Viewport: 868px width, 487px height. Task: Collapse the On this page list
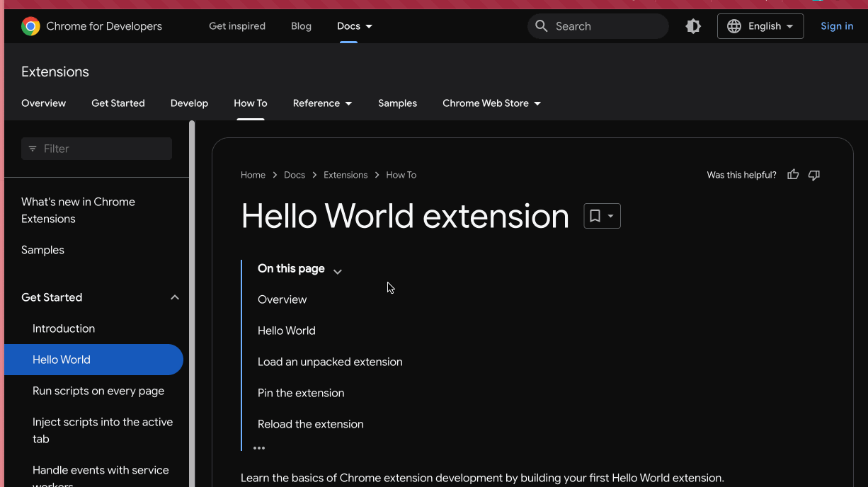click(338, 272)
